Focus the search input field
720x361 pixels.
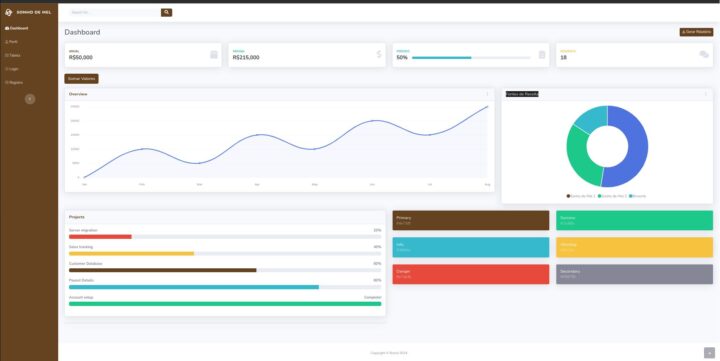point(115,12)
